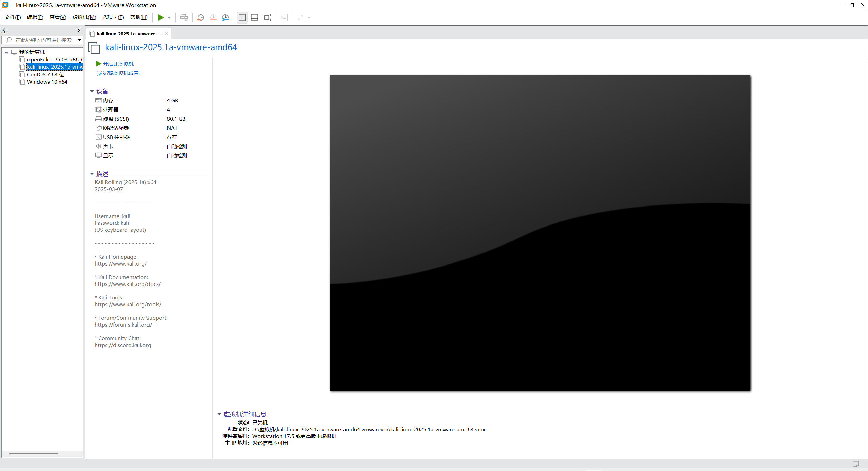Close the library panel with the X

[x=79, y=31]
